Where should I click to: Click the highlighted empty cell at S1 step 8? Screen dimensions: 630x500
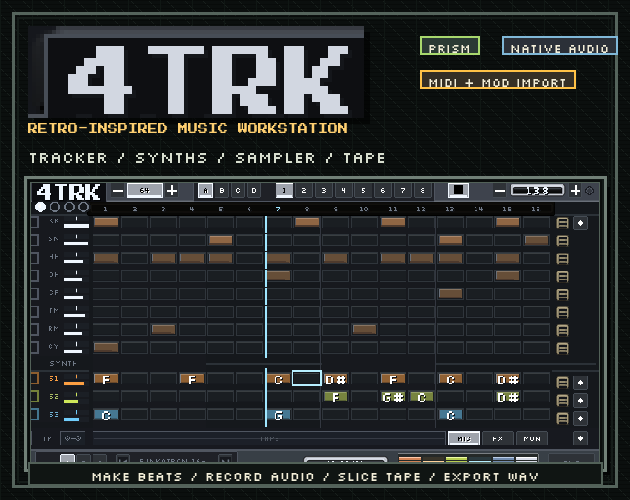tap(307, 378)
